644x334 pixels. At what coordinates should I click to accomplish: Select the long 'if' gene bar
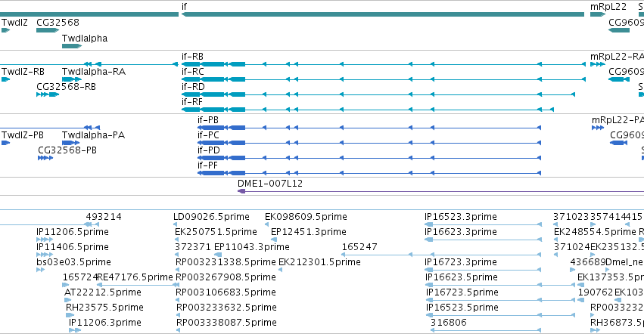383,14
